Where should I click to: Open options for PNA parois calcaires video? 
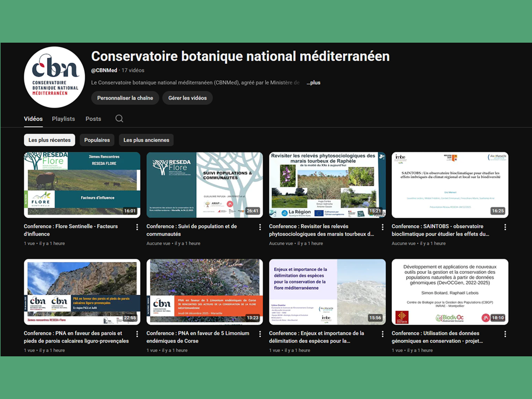click(137, 334)
